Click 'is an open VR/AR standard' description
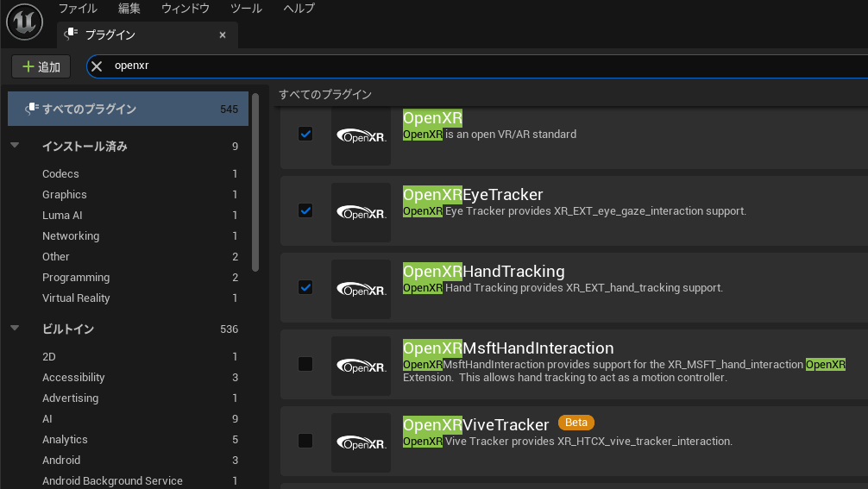The width and height of the screenshot is (868, 489). [x=511, y=135]
